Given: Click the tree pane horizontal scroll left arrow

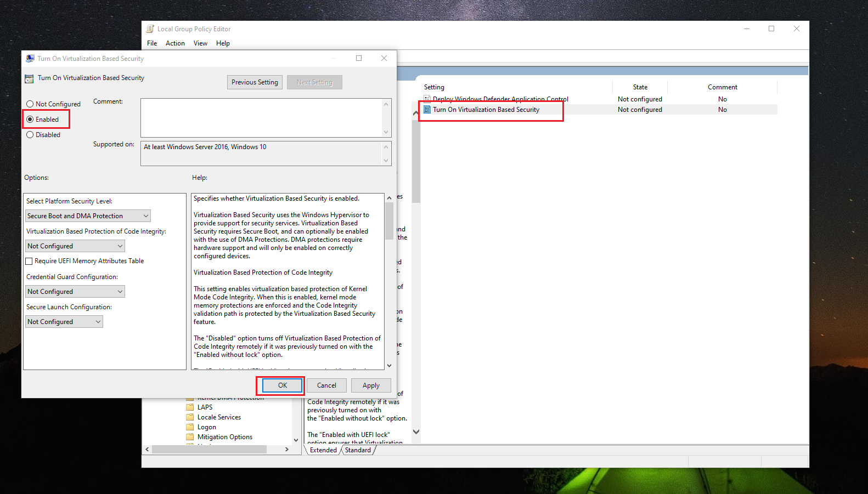Looking at the screenshot, I should click(x=147, y=450).
